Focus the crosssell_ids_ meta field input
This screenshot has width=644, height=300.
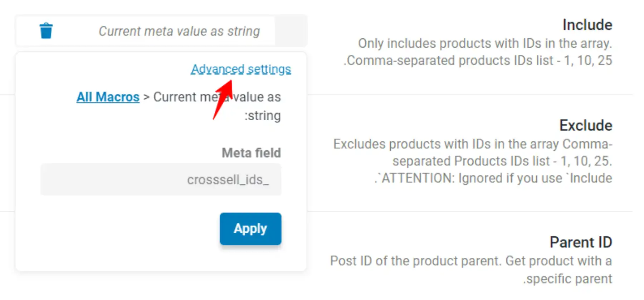coord(161,179)
